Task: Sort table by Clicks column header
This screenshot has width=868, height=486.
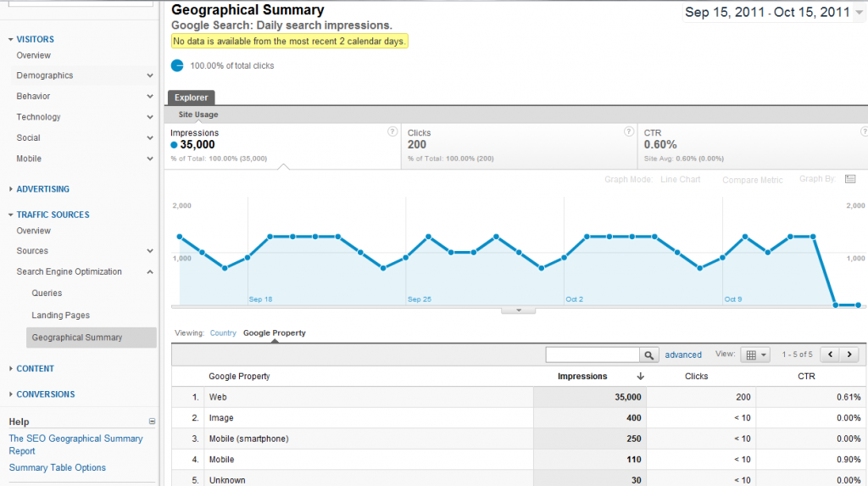Action: coord(696,377)
